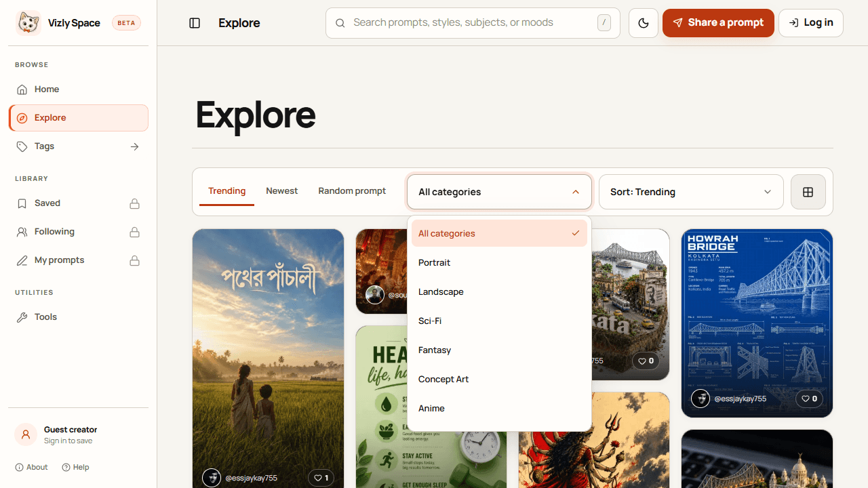Click the lock icon beside Saved
This screenshot has height=488, width=868.
(134, 203)
